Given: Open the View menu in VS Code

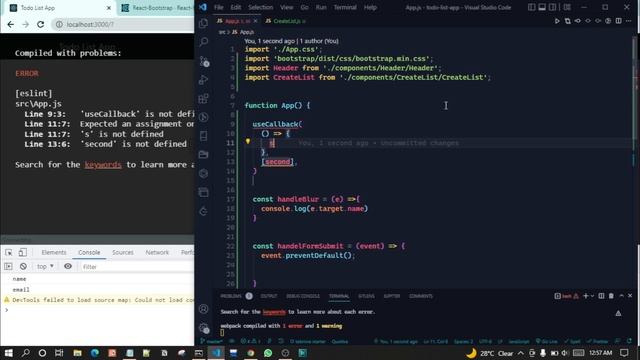Looking at the screenshot, I should 287,7.
